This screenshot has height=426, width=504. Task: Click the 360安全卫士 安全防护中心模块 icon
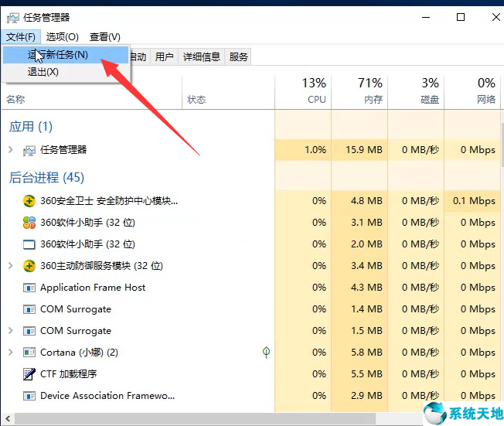coord(29,201)
